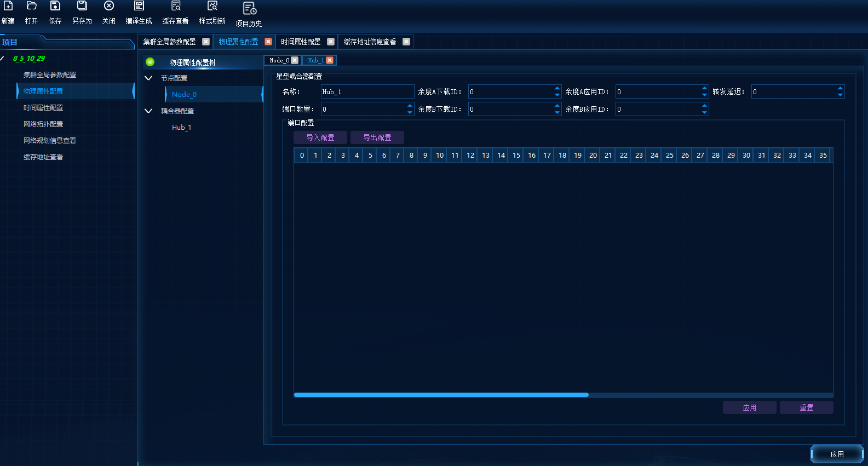
Task: Click the green icon beside 物理属性配置树
Action: coord(150,62)
